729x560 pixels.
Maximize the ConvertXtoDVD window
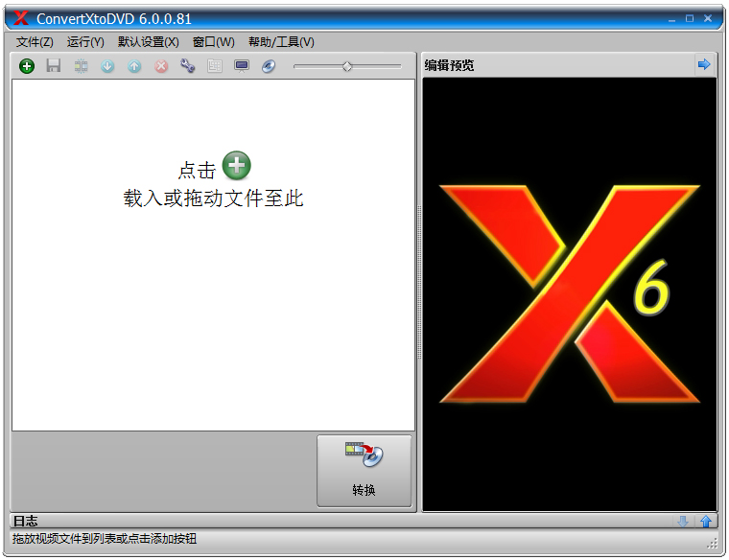point(690,18)
